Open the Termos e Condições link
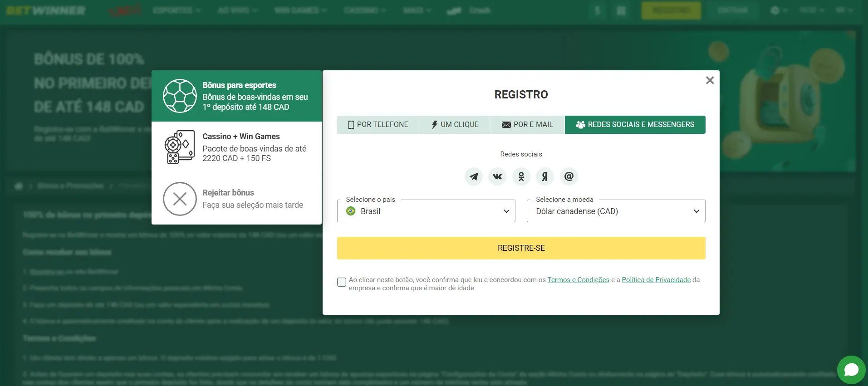 point(578,280)
